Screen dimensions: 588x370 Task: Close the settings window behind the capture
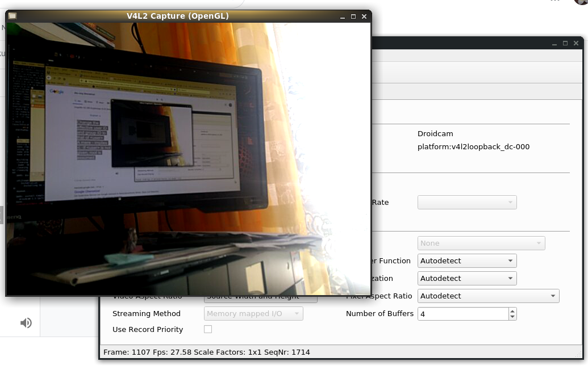tap(576, 44)
